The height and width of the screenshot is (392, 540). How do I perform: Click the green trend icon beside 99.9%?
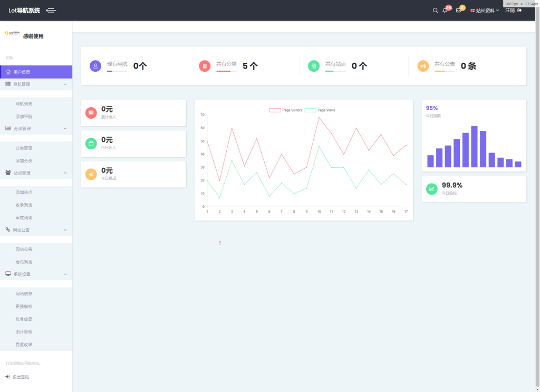(431, 189)
